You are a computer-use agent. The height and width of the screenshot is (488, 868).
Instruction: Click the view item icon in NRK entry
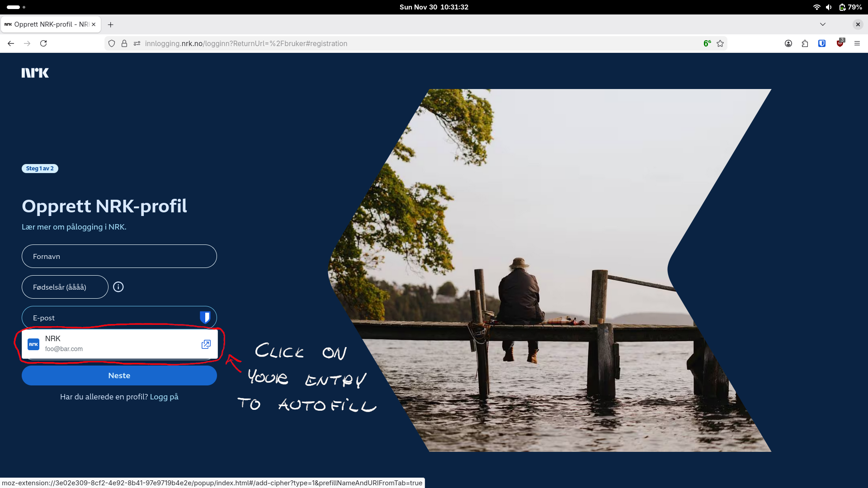pos(206,344)
